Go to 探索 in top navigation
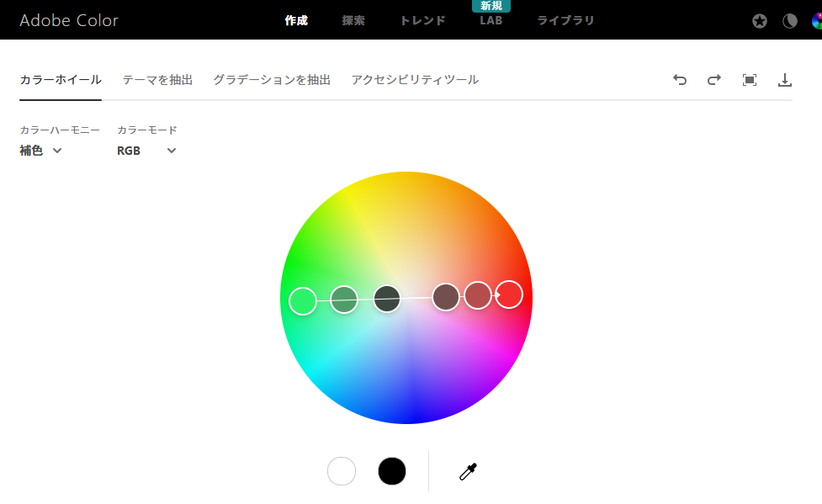Viewport: 822px width, 504px height. tap(353, 20)
